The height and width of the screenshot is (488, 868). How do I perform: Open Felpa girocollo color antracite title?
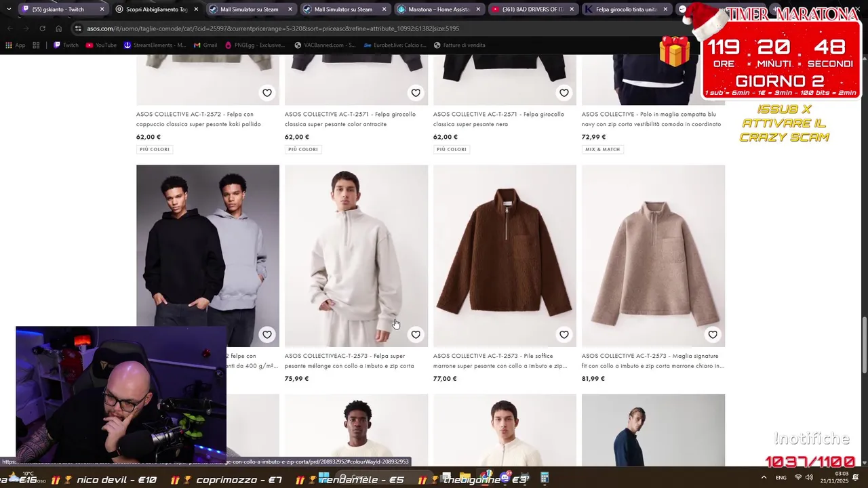(351, 119)
